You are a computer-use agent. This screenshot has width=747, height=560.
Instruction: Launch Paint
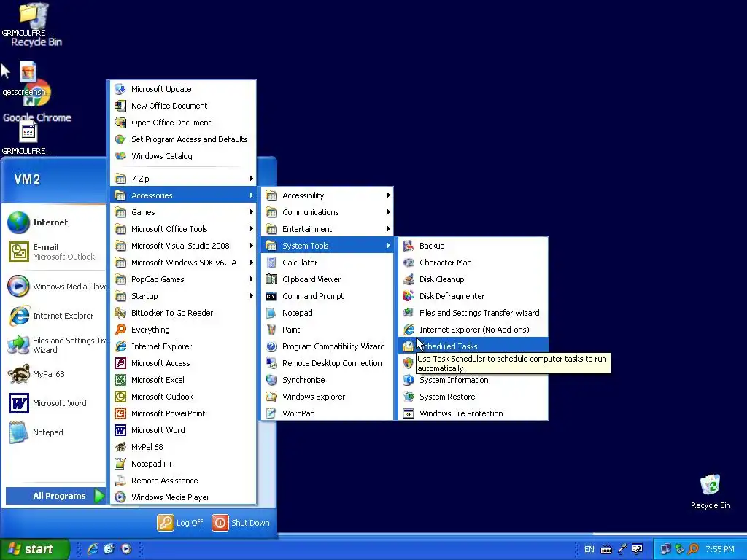tap(328, 329)
